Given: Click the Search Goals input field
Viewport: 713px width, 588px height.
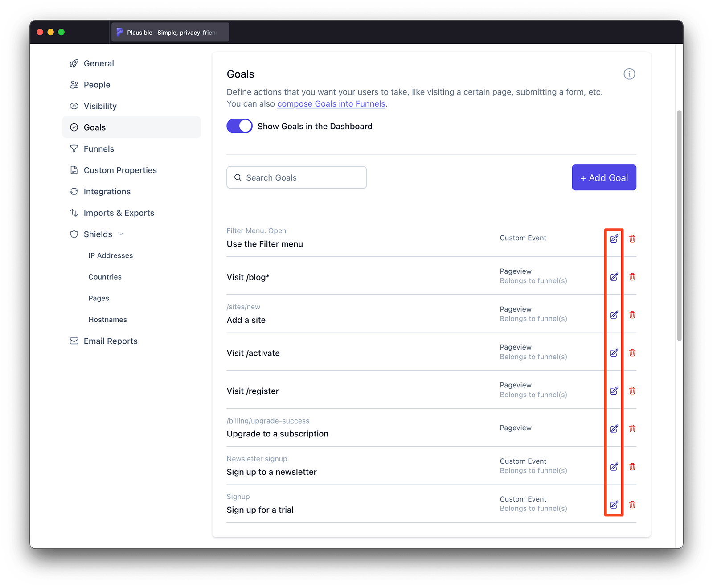Looking at the screenshot, I should click(296, 177).
